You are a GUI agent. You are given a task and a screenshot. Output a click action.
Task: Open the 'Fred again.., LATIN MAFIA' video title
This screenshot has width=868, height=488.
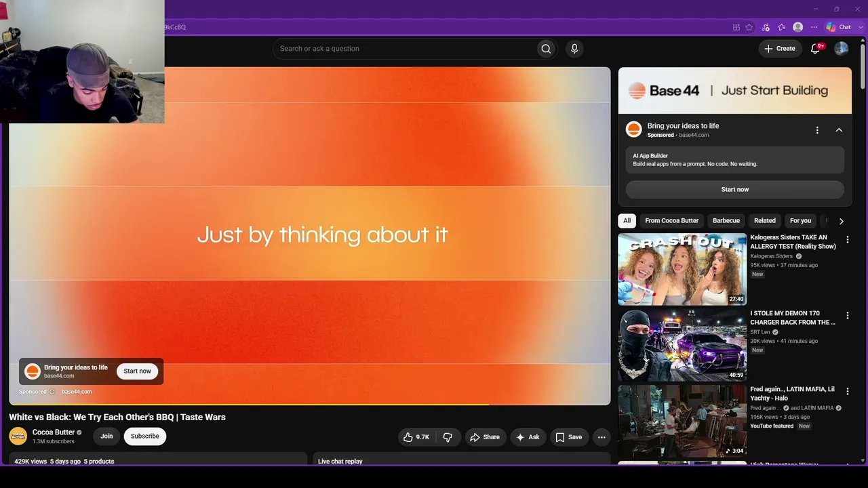click(x=793, y=394)
